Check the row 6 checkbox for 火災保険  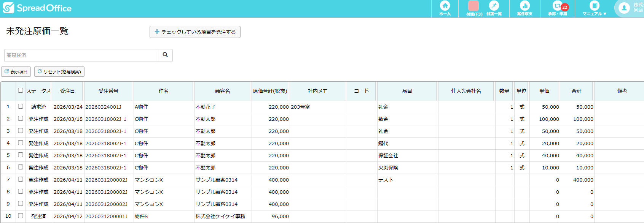click(x=21, y=167)
